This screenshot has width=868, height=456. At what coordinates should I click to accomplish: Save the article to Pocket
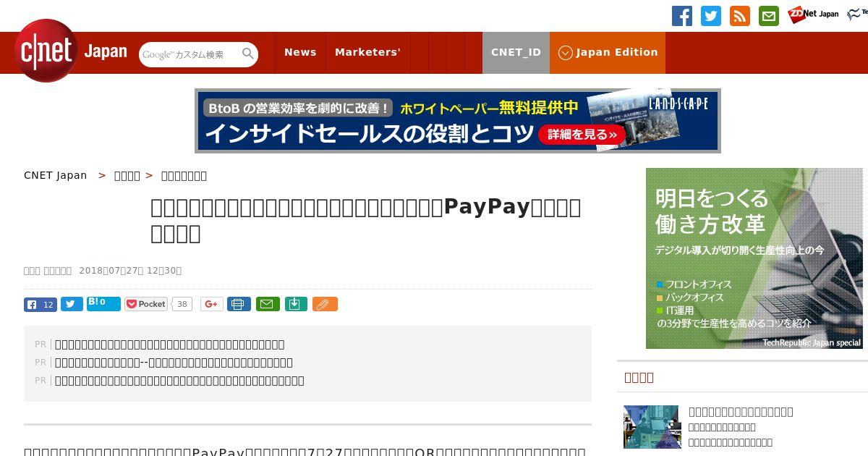[146, 304]
